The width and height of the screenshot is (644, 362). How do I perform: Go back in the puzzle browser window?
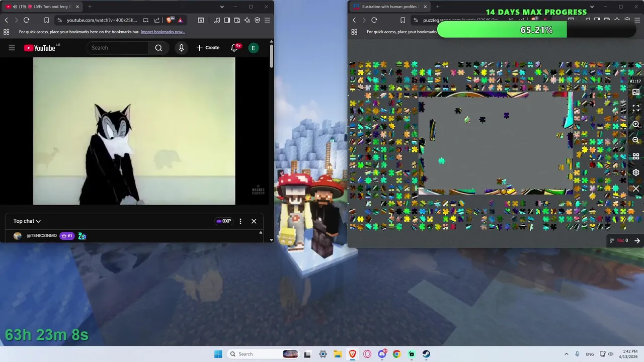coord(354,20)
